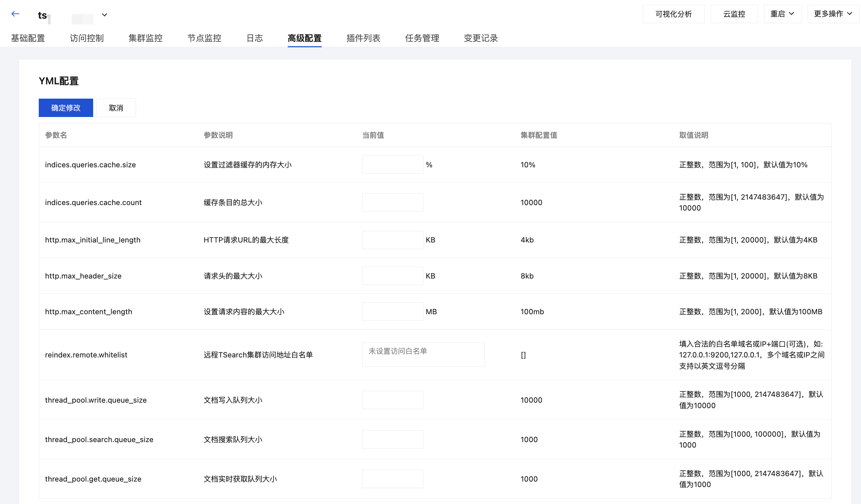Viewport: 861px width, 504px height.
Task: Switch to the 访问控制 tab
Action: [x=87, y=38]
